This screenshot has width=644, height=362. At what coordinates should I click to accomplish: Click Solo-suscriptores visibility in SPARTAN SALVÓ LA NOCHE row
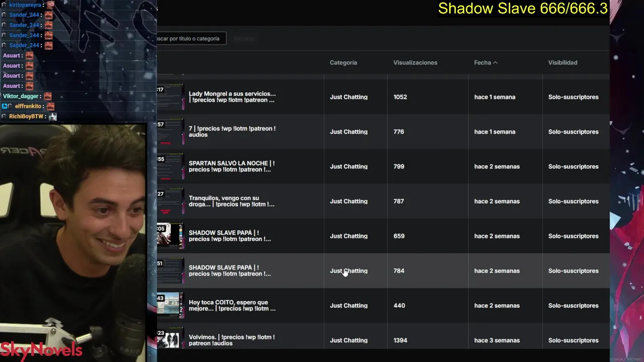point(573,166)
